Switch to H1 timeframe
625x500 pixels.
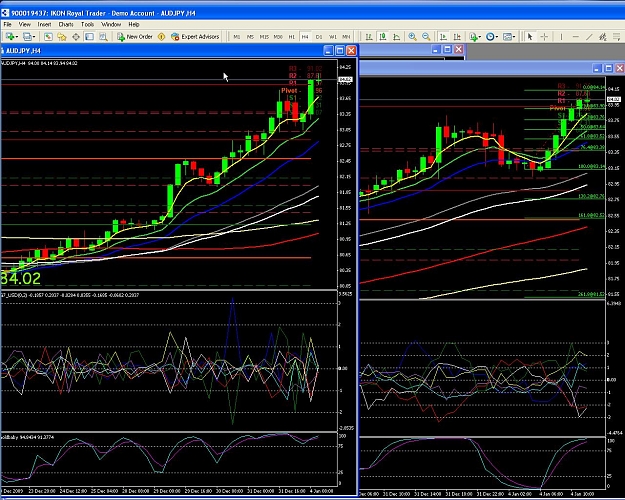coord(292,37)
